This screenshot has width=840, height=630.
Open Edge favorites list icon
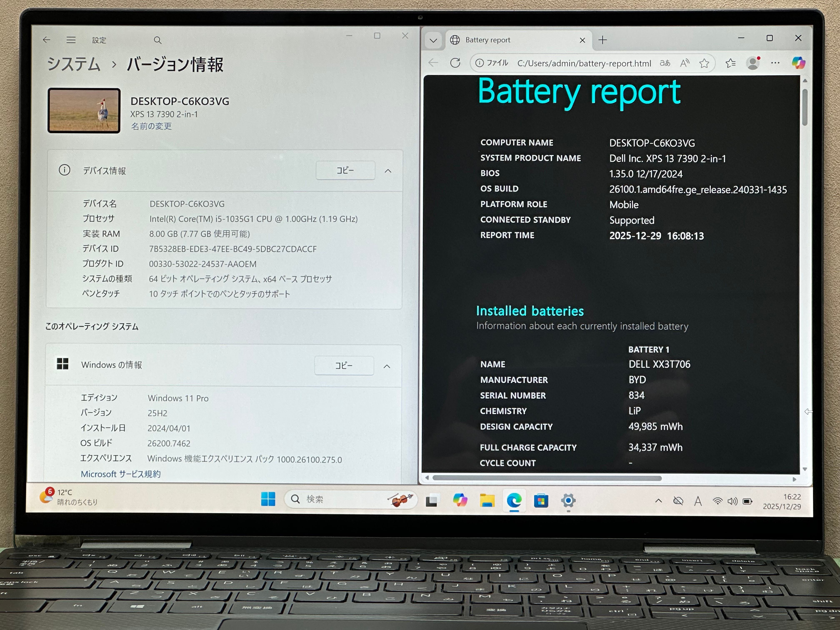point(730,63)
